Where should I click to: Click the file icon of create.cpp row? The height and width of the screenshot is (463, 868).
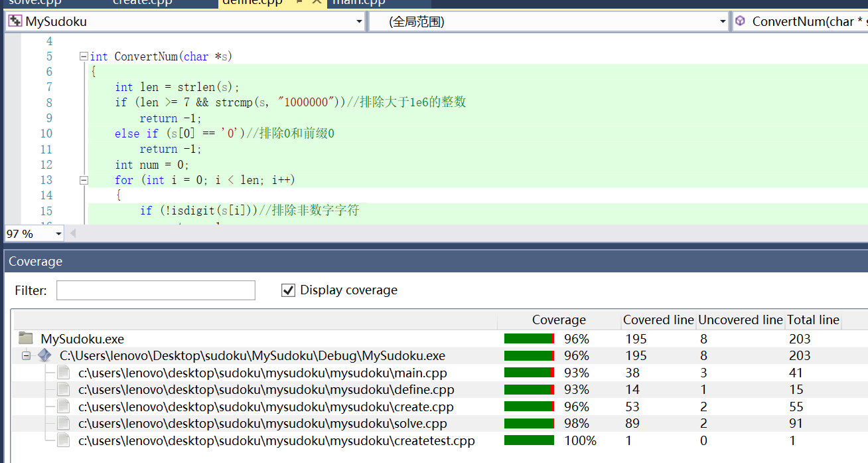coord(64,407)
